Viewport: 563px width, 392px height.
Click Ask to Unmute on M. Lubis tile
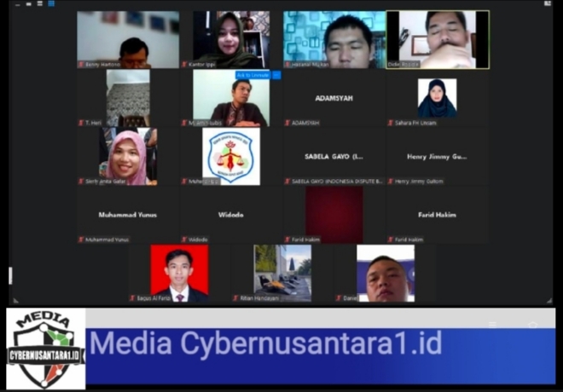[253, 75]
